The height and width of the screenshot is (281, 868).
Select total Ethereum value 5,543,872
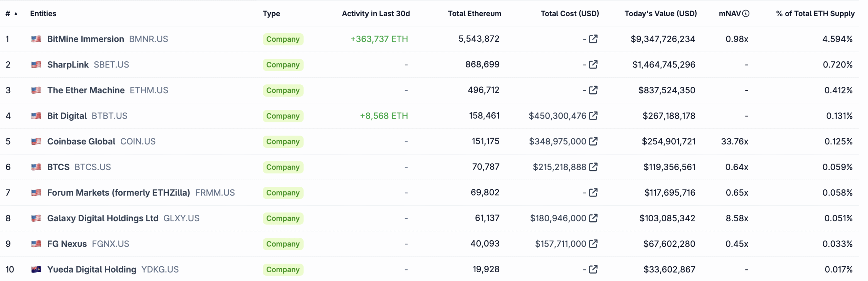coord(479,39)
